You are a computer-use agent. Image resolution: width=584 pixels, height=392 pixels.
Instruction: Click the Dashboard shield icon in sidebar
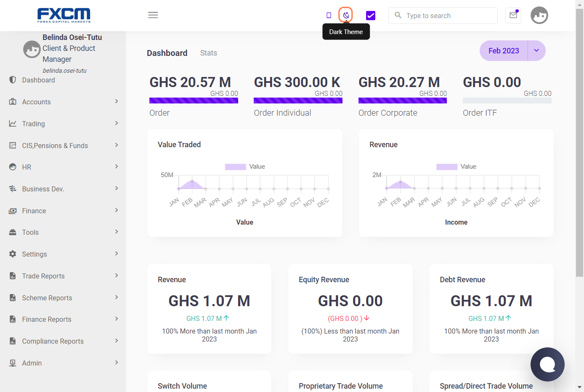[13, 80]
